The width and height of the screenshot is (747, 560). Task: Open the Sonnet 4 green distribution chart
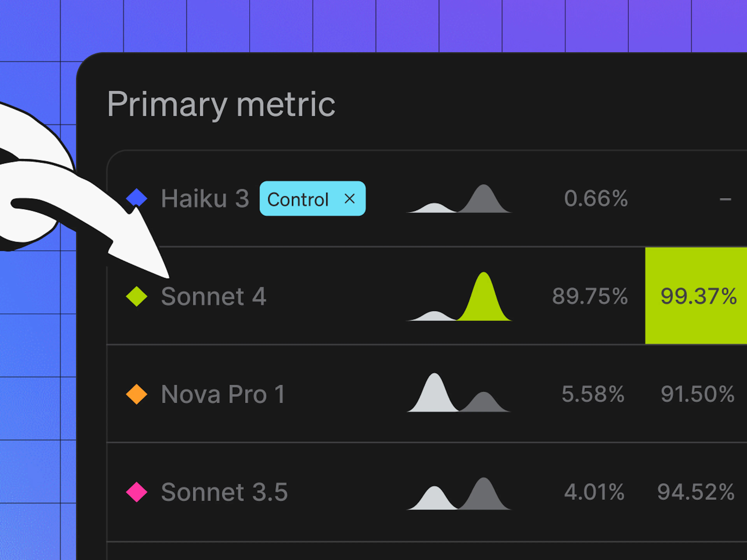459,296
